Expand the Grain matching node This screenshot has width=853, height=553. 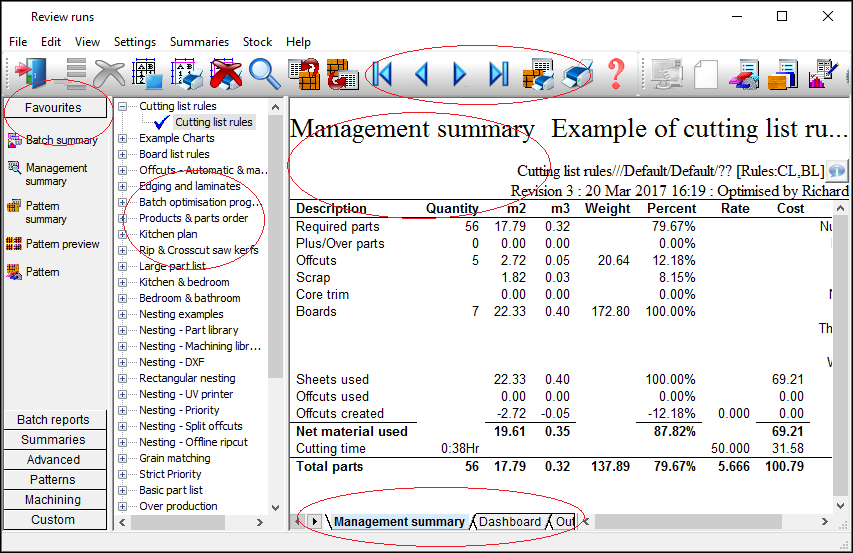point(123,458)
